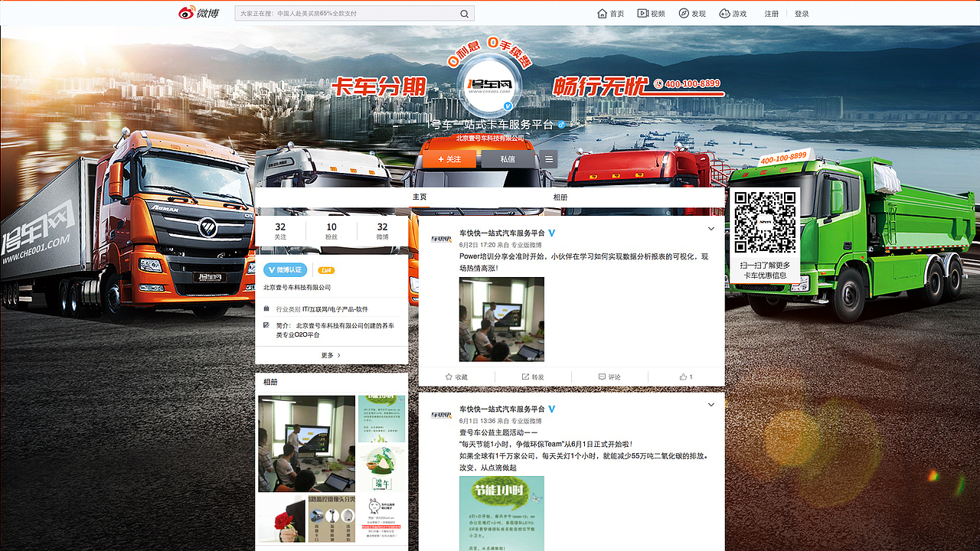Screen dimensions: 980x551
Task: Switch to the 主页 tab
Action: coord(420,197)
